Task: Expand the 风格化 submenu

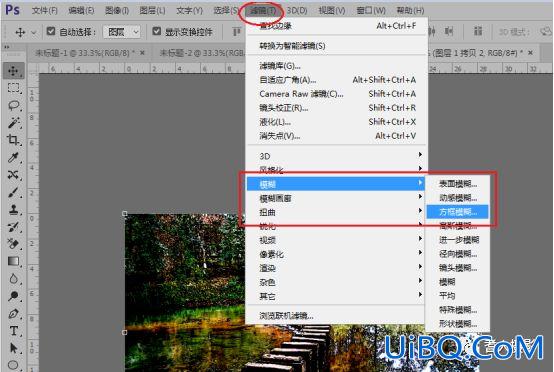Action: [336, 169]
